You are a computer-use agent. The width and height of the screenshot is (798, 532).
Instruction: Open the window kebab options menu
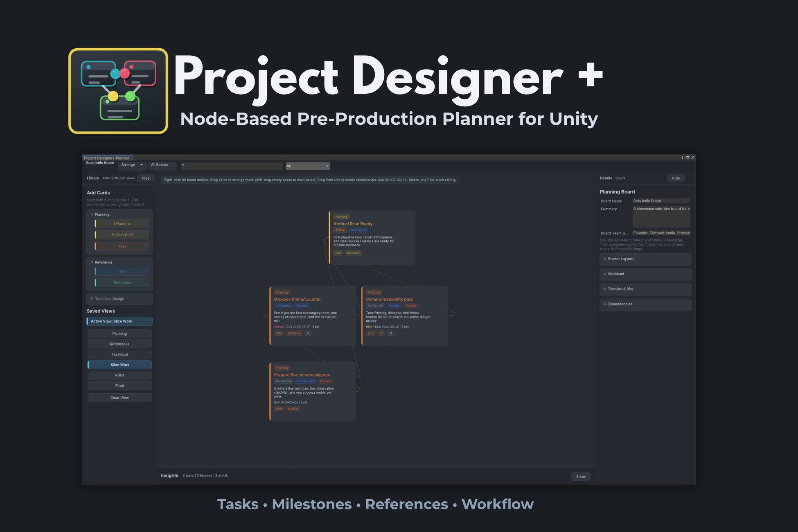[x=682, y=158]
